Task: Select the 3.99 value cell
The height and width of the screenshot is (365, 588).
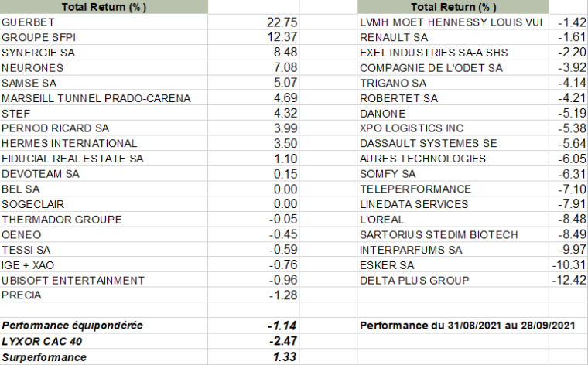Action: coord(254,128)
